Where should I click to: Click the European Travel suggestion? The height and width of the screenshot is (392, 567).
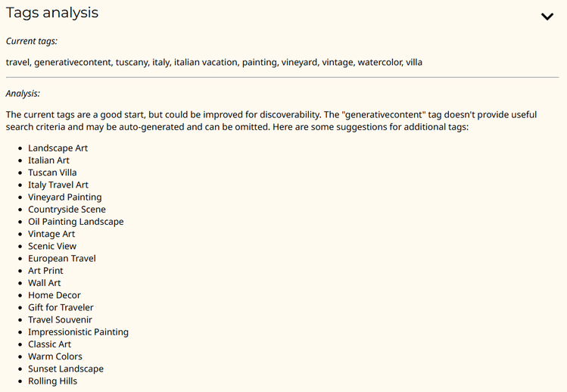coord(62,259)
